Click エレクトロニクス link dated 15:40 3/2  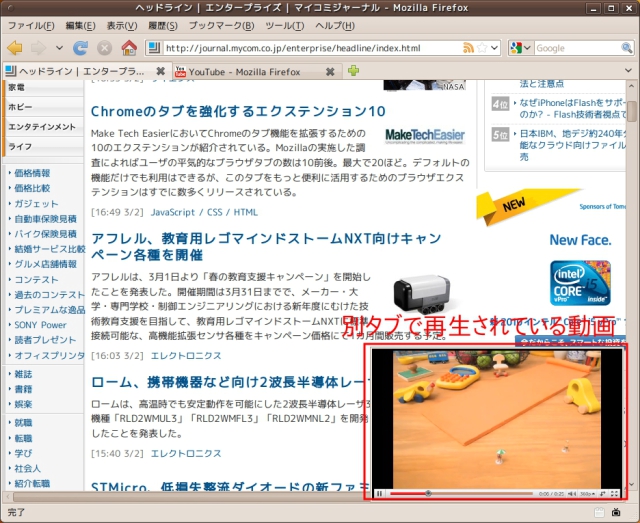(x=186, y=454)
